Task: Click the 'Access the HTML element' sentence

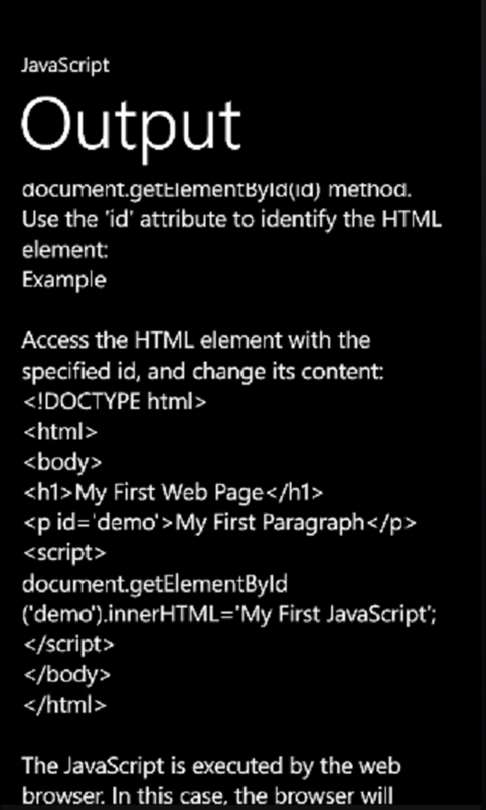Action: 196,341
